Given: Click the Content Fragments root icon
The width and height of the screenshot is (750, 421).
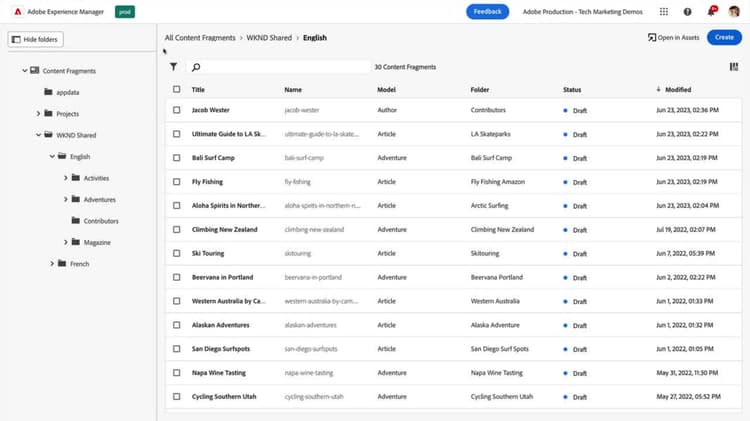Looking at the screenshot, I should (x=34, y=70).
